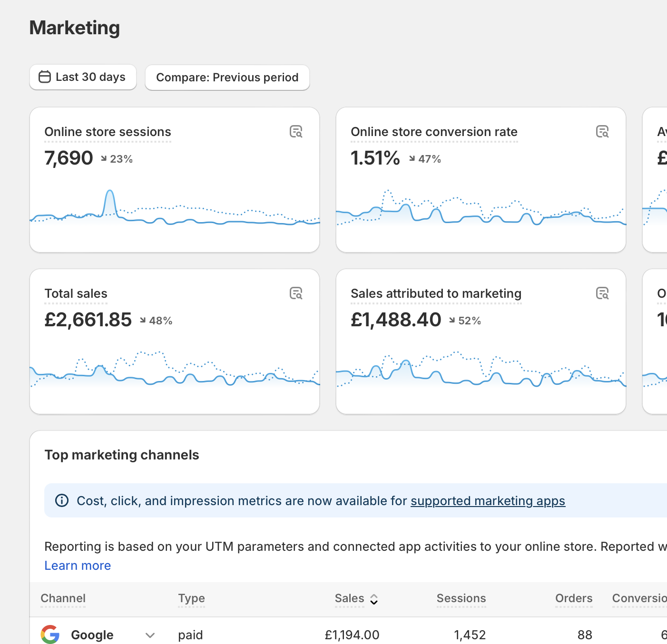667x644 pixels.
Task: Click the conversion rate value 1.51%
Action: point(375,158)
